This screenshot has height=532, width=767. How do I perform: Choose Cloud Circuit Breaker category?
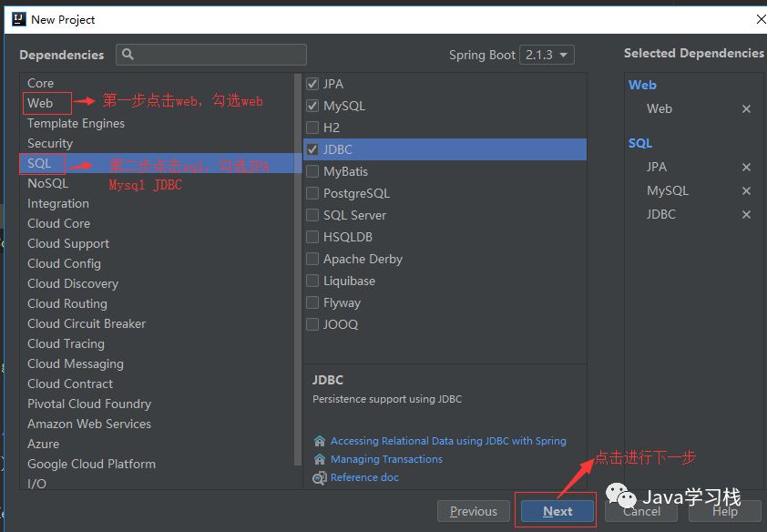(x=87, y=323)
